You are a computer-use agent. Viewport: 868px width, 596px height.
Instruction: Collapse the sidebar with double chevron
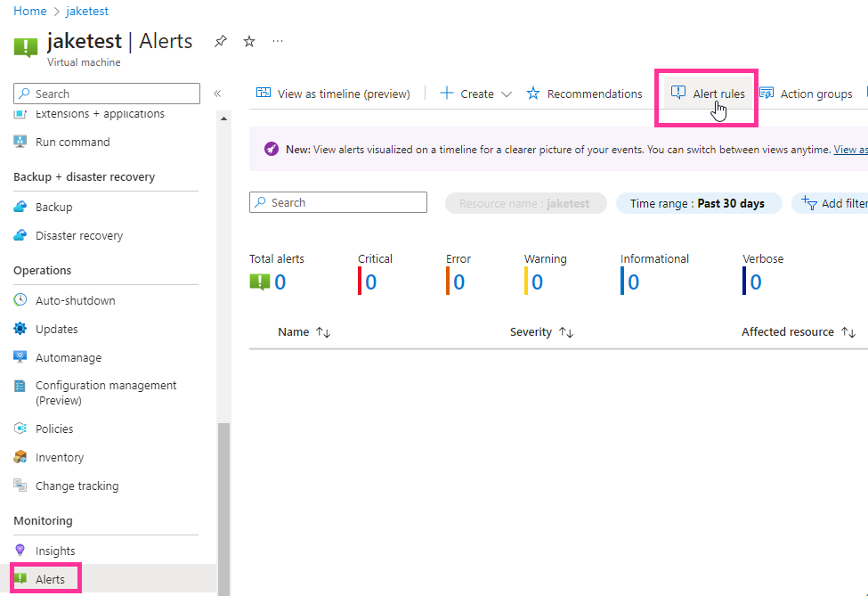[x=217, y=94]
